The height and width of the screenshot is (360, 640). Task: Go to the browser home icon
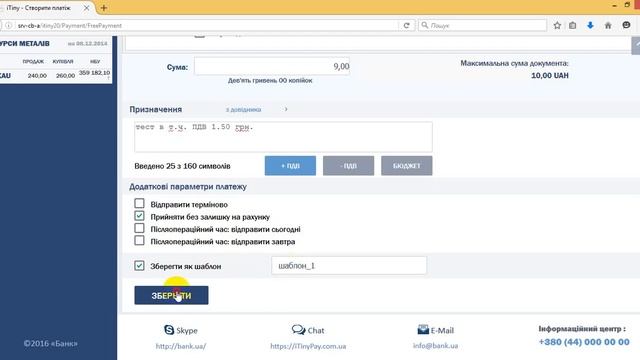click(608, 25)
